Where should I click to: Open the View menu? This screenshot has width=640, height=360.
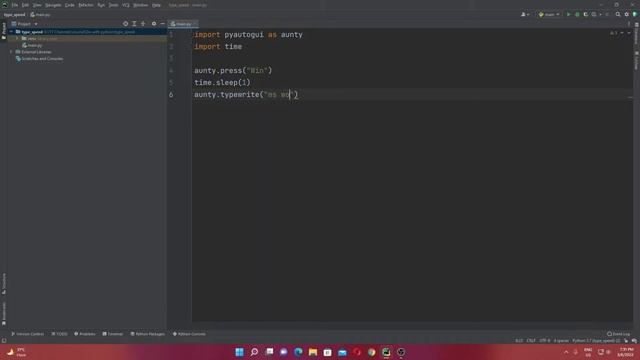pos(37,5)
